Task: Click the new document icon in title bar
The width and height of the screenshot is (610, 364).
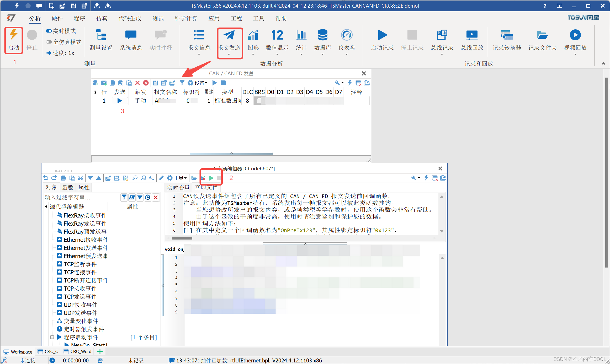Action: coord(51,6)
